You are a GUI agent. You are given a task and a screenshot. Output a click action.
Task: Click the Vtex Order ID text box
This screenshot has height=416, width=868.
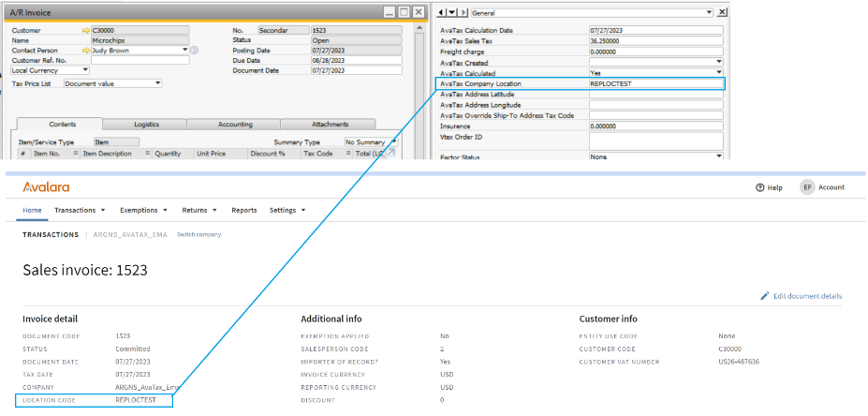pos(656,141)
